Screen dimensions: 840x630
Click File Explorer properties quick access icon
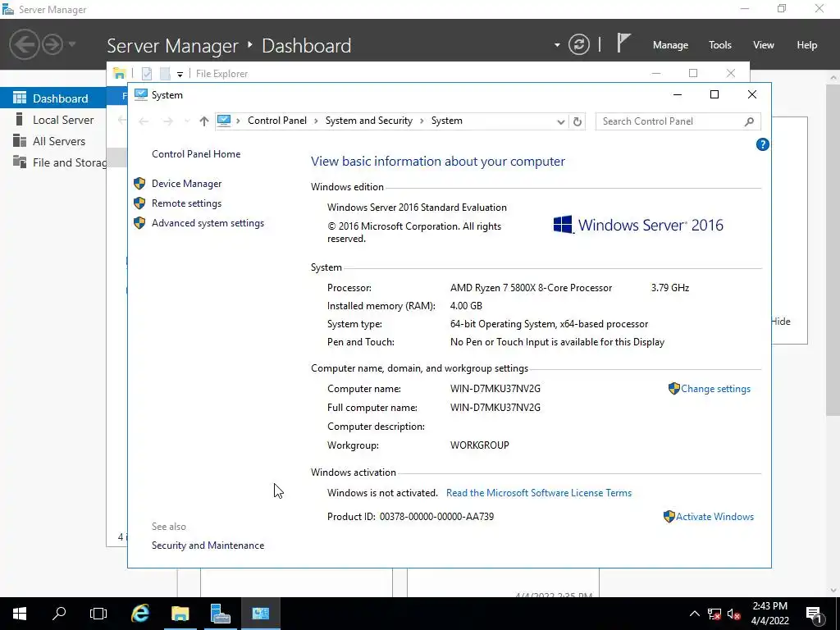(147, 73)
